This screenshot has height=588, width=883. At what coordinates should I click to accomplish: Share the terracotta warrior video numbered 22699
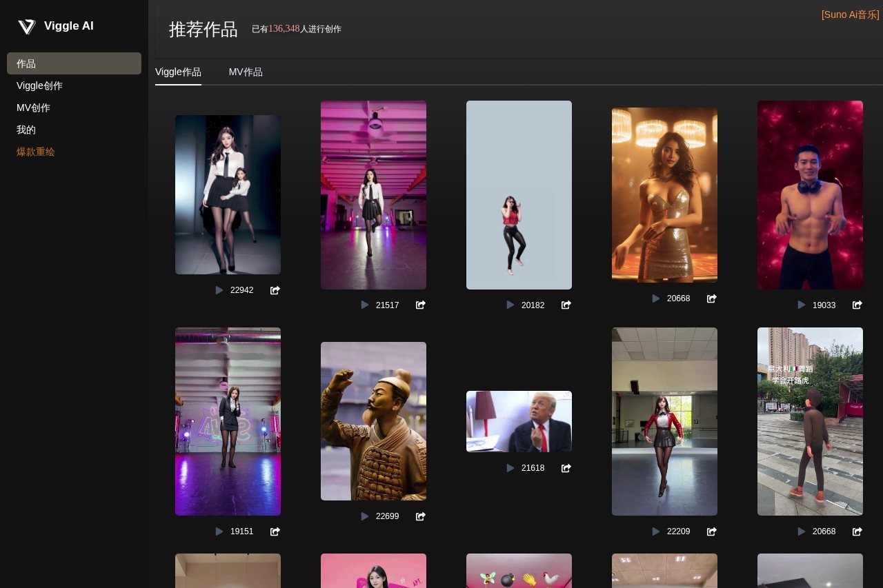coord(420,516)
